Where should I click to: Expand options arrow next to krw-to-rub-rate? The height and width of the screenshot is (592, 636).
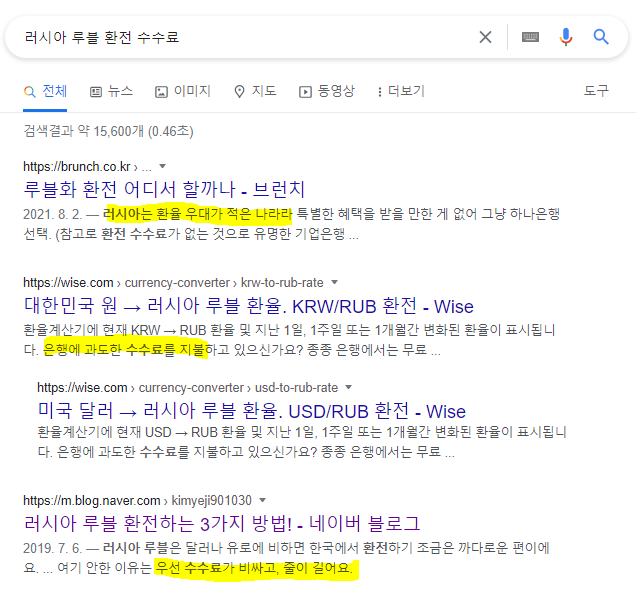[335, 282]
